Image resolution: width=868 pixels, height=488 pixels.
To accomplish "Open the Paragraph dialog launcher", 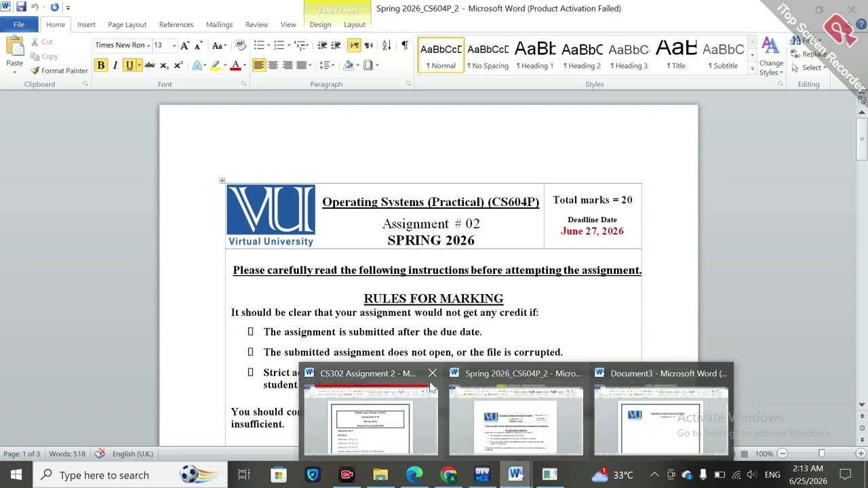I will [408, 84].
